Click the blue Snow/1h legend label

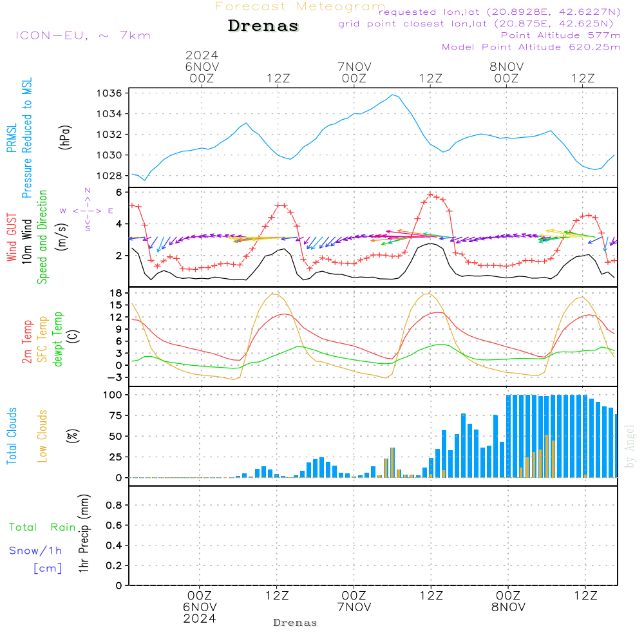pyautogui.click(x=35, y=551)
